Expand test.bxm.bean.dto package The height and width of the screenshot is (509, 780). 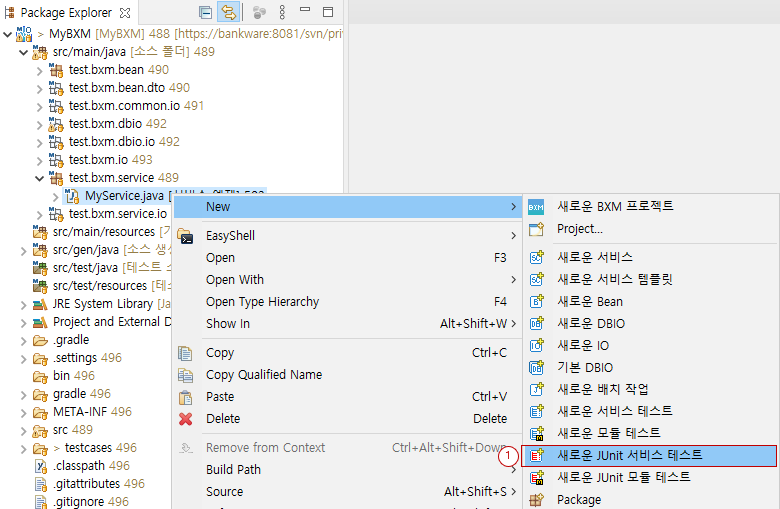(x=39, y=89)
